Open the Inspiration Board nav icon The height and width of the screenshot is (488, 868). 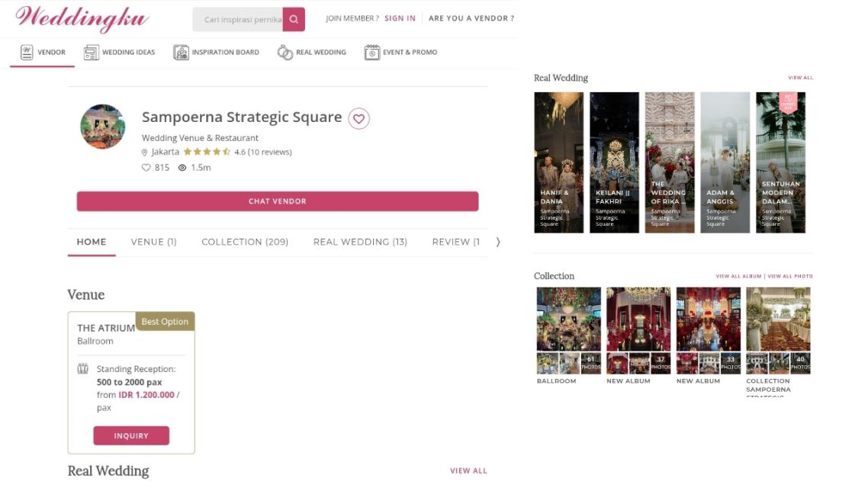(x=181, y=52)
